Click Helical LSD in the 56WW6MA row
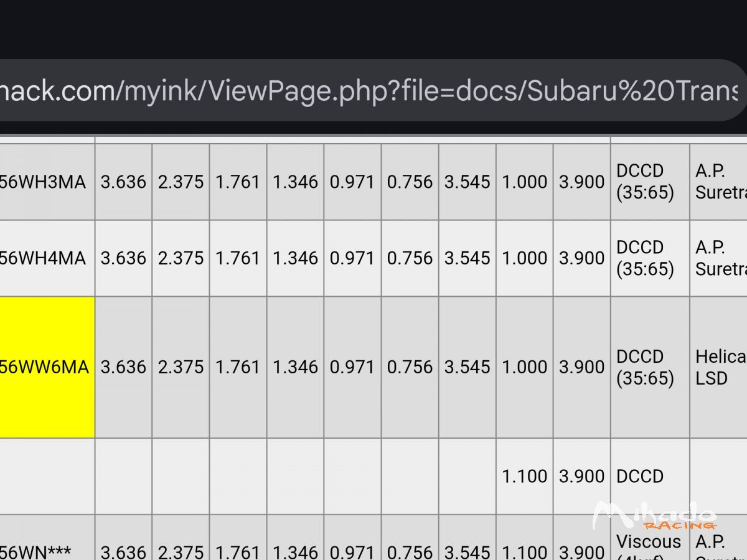Viewport: 747px width, 560px height. pos(721,367)
